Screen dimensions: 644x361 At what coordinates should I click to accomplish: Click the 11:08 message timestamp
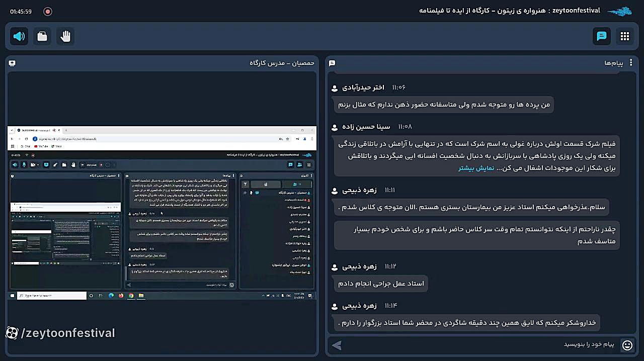[x=405, y=127]
